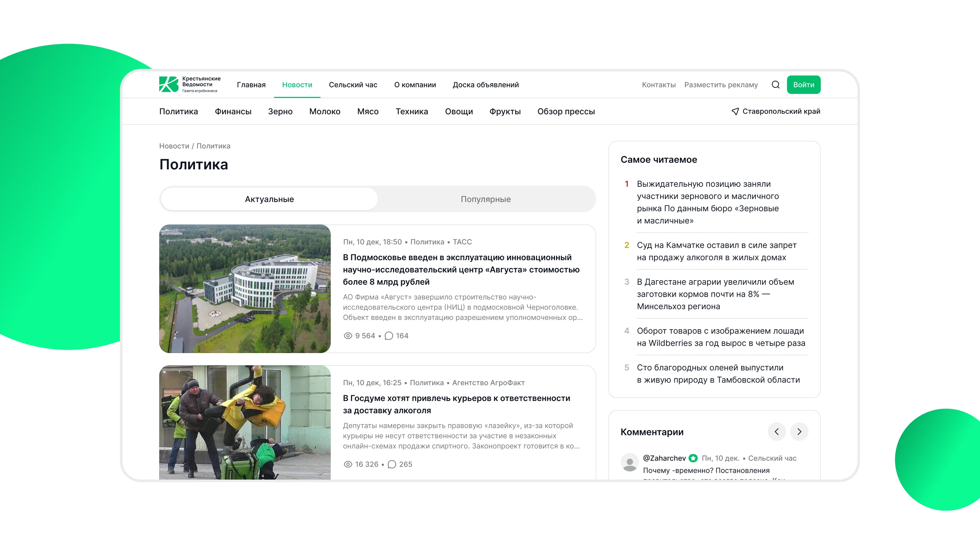Viewport: 980px width, 551px height.
Task: Click the Депутаты намерены article summary
Action: tap(461, 436)
